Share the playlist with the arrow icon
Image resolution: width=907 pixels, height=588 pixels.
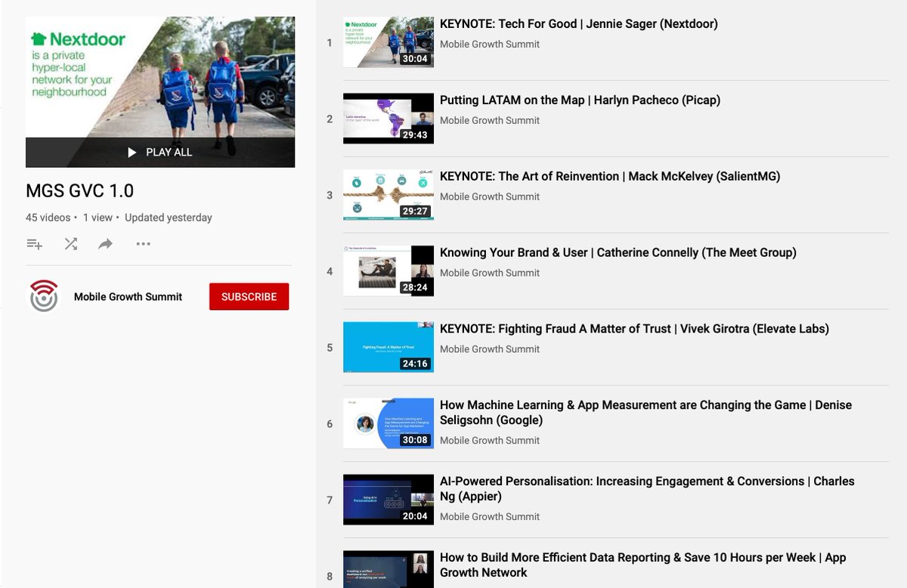(x=106, y=244)
